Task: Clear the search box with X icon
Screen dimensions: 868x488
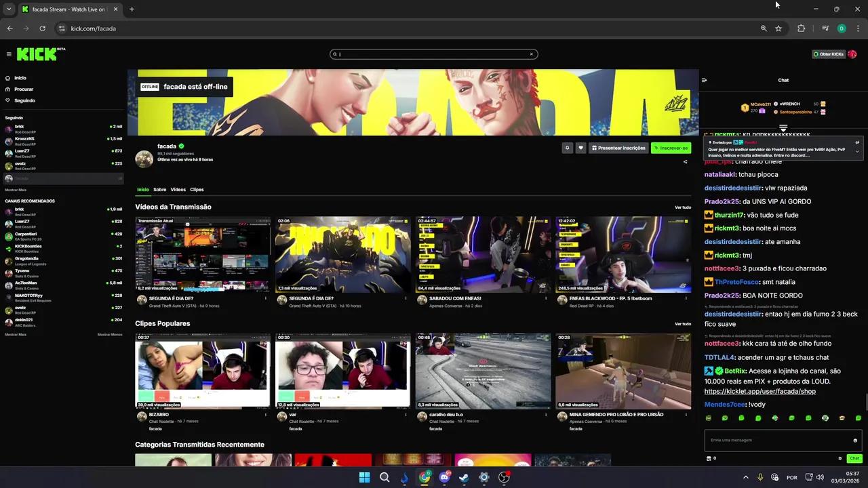Action: click(x=532, y=54)
